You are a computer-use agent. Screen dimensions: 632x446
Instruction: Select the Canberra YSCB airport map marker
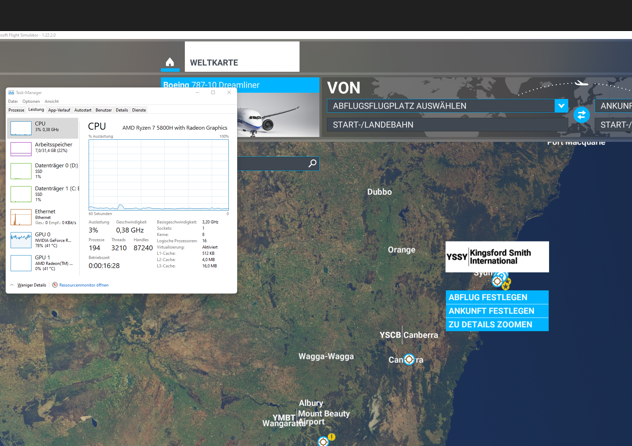(409, 359)
